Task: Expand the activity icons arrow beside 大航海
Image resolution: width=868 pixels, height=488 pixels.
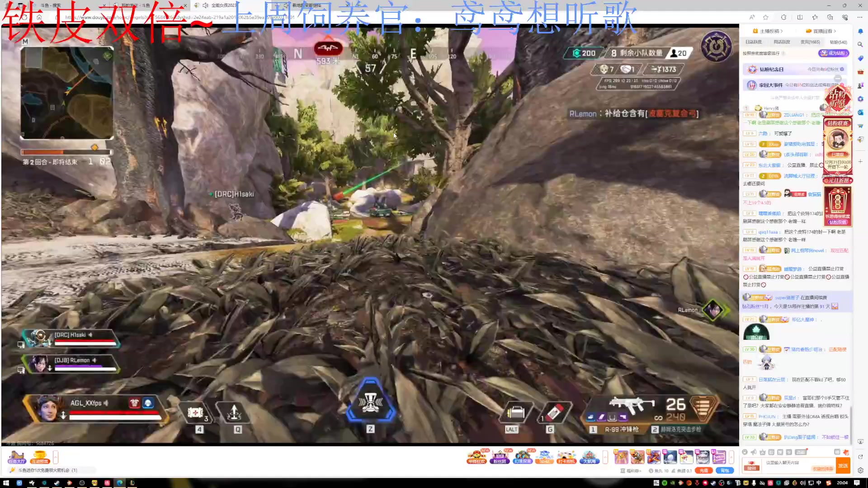Action: 605,457
